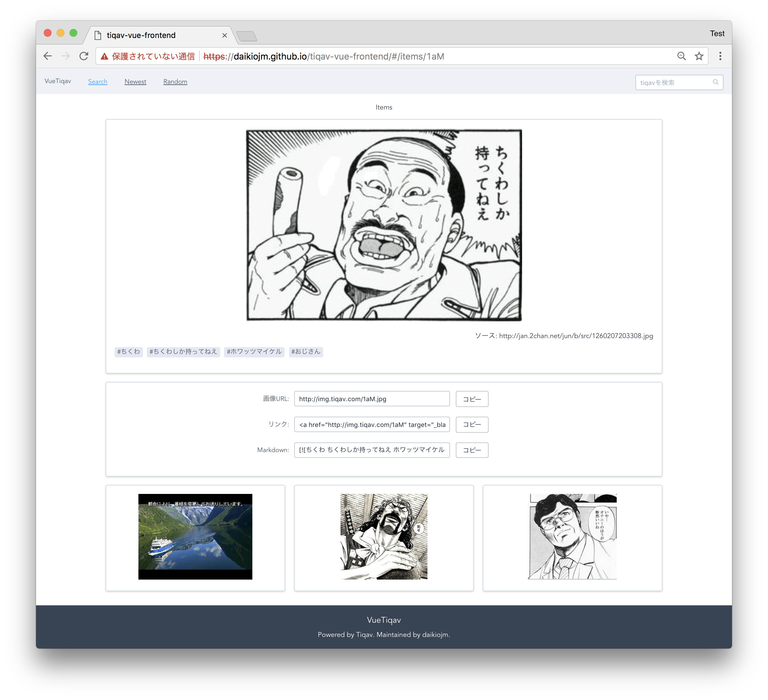Click the VueTiqav footer title
This screenshot has width=768, height=700.
(x=384, y=620)
